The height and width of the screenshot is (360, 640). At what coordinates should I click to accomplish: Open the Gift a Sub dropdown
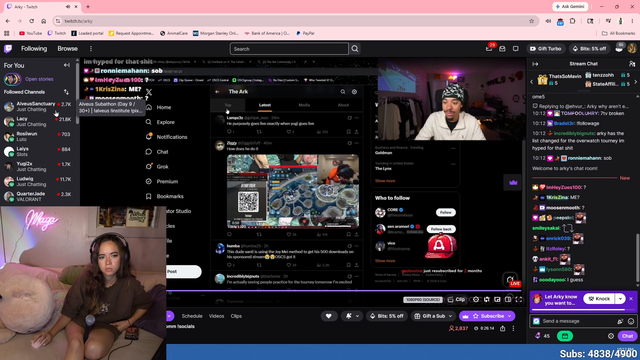(x=433, y=316)
